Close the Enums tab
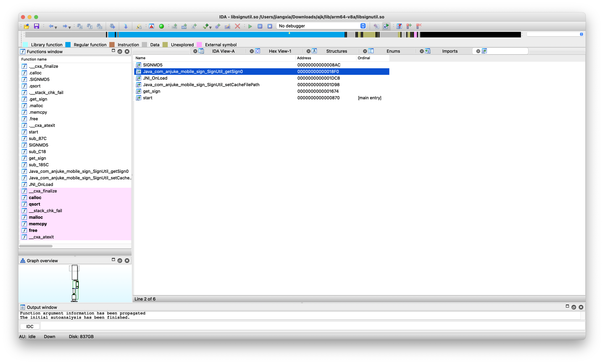The image size is (604, 364). [365, 51]
